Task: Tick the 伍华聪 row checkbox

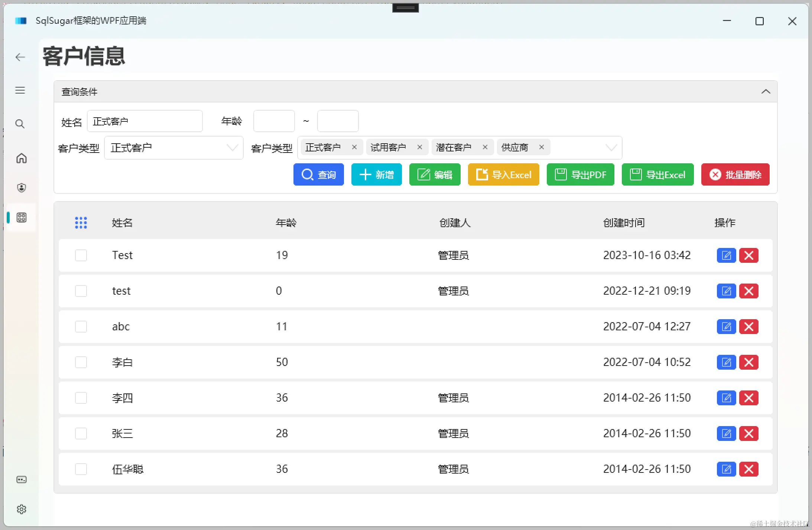Action: [x=81, y=469]
